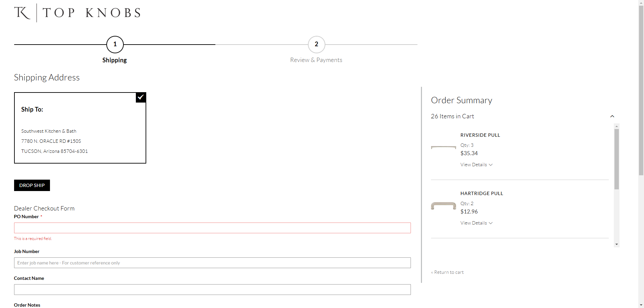644x308 pixels.
Task: Click the $12.96 price
Action: [469, 211]
